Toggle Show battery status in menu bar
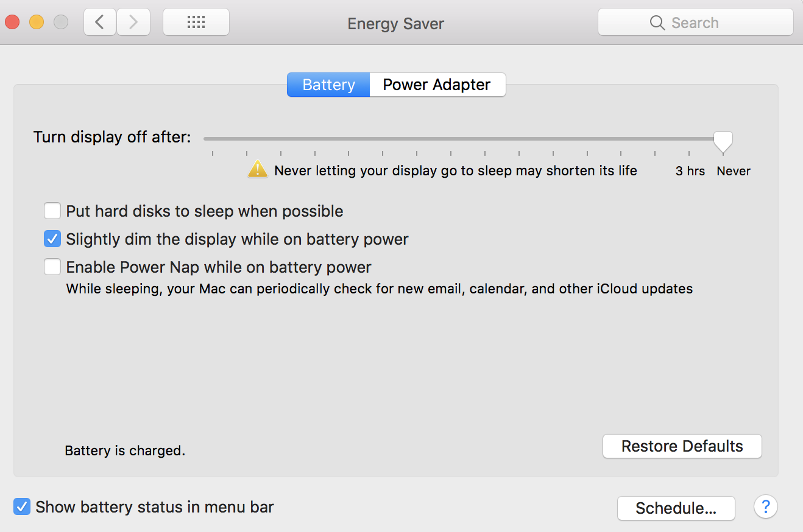The height and width of the screenshot is (532, 803). 22,506
